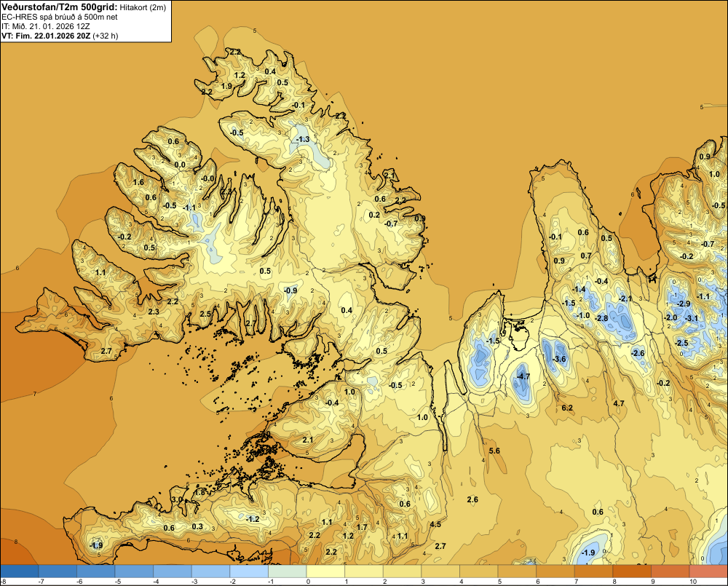This screenshot has height=586, width=728.
Task: Click the legend swatch between 0 and 1
Action: tap(325, 571)
